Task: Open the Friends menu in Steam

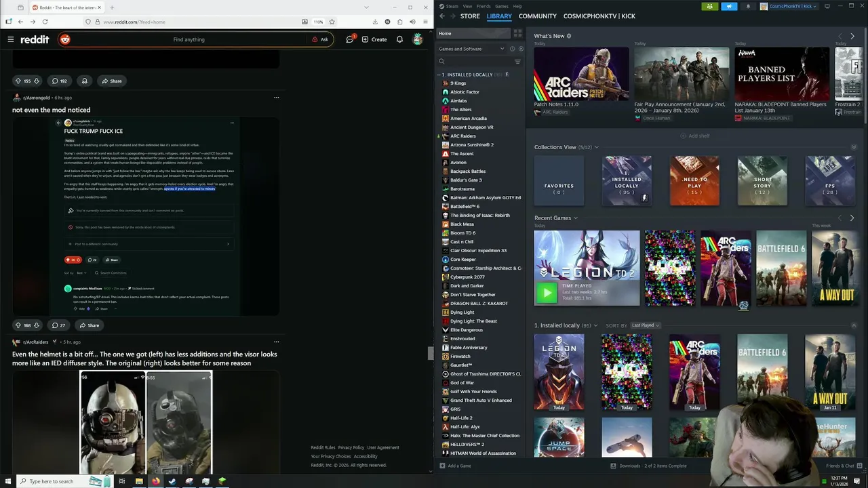Action: coord(484,6)
